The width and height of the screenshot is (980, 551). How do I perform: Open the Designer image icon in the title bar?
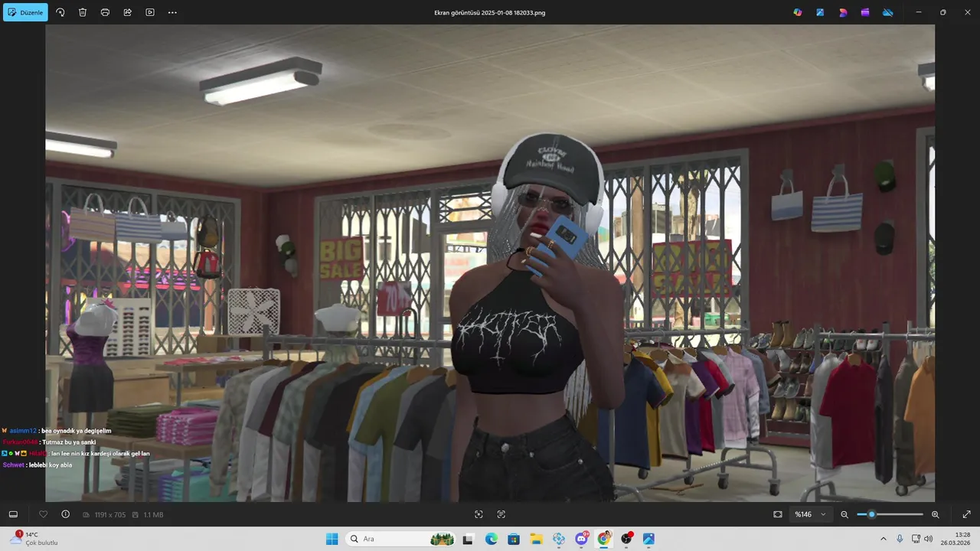point(820,12)
